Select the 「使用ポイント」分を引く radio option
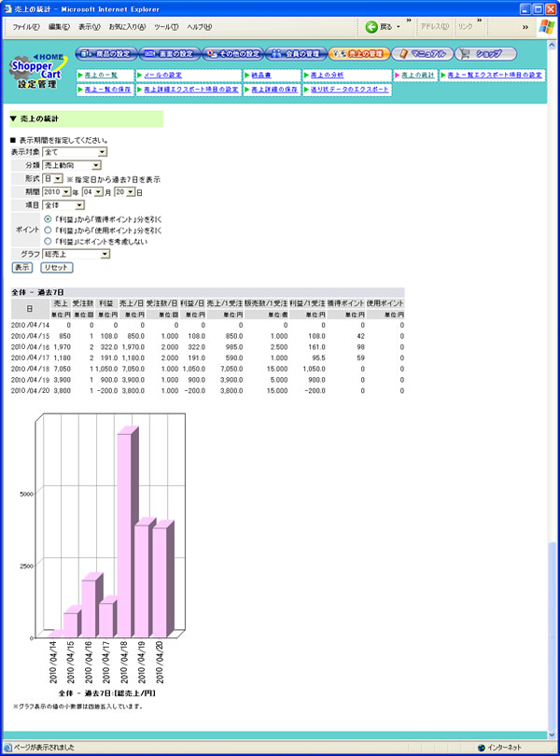The height and width of the screenshot is (756, 560). 48,230
